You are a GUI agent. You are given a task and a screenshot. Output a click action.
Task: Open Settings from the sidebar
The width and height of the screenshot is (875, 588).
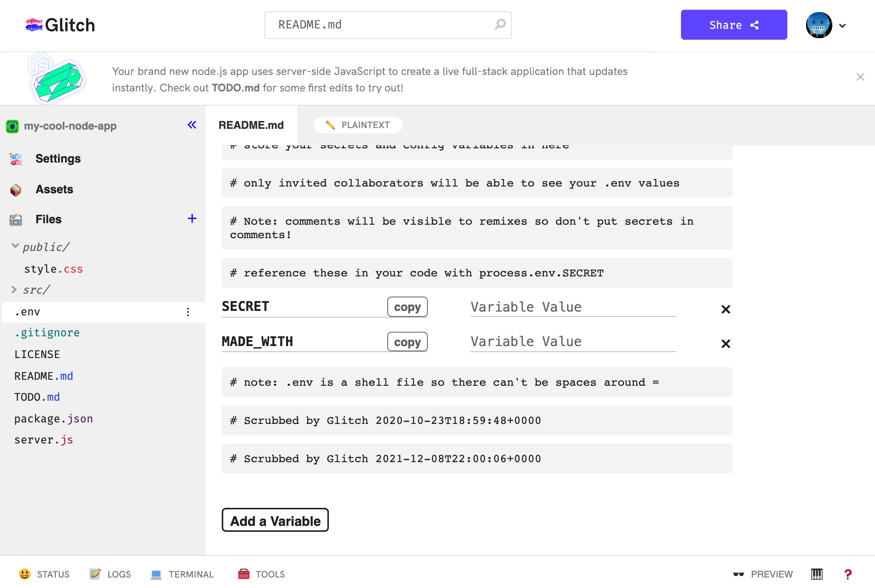(58, 158)
